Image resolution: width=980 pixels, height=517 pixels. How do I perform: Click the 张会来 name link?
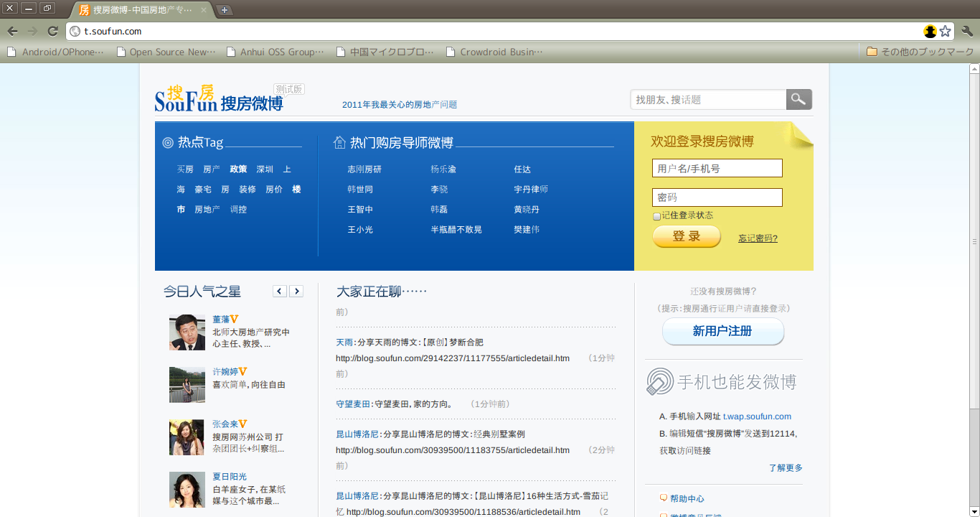225,424
